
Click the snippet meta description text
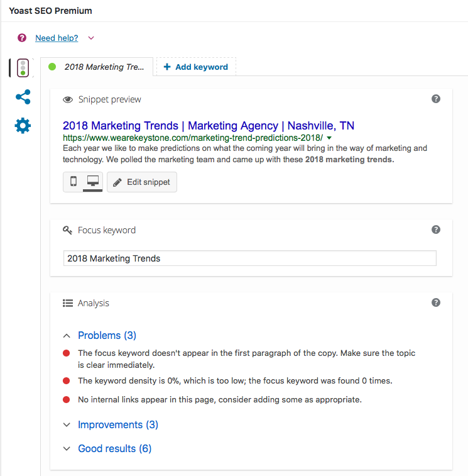[x=245, y=154]
